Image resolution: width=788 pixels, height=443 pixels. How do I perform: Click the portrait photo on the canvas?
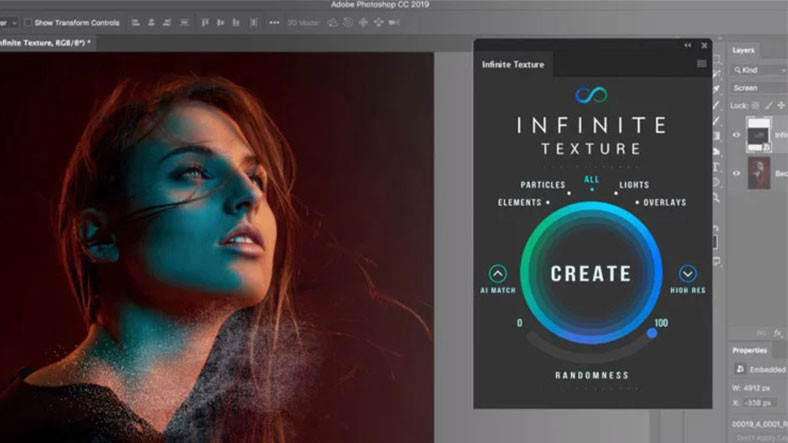(x=217, y=248)
